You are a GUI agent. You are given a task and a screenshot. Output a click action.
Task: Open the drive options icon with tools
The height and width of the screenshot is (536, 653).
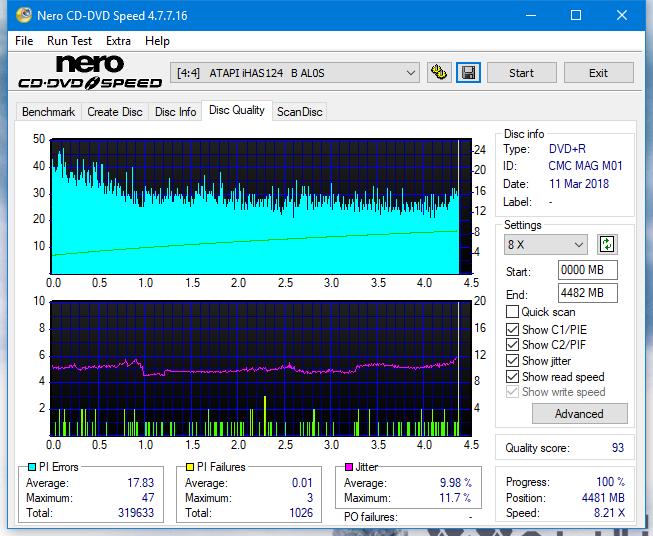click(439, 73)
